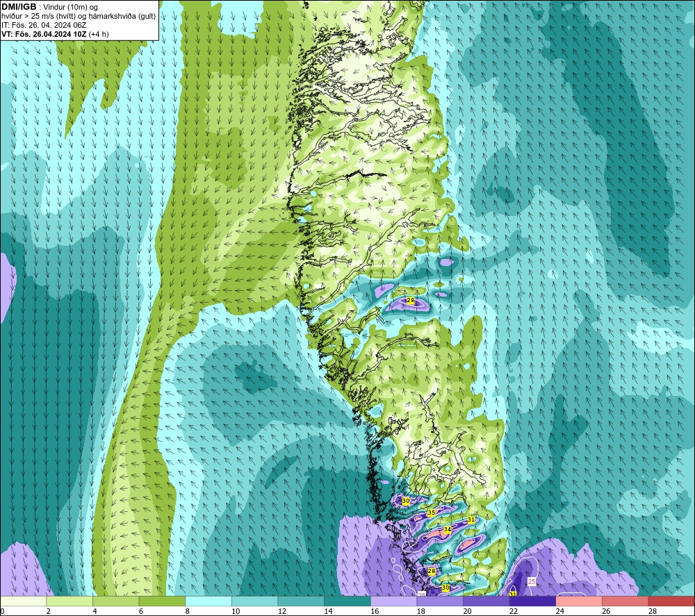Click the legend scale number '12'
The image size is (695, 616).
pyautogui.click(x=282, y=612)
